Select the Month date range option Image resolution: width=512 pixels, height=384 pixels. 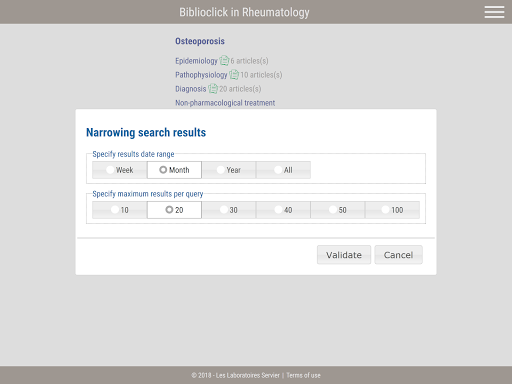pos(174,170)
